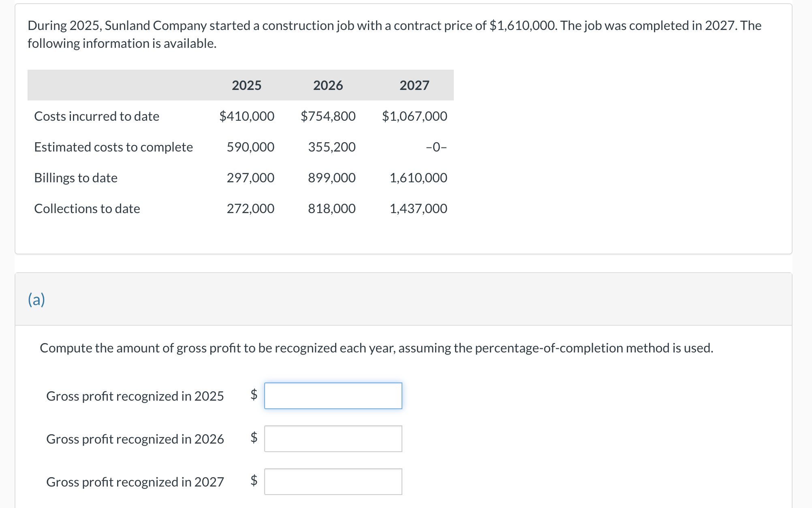Viewport: 812px width, 508px height.
Task: Click the 2027 column header
Action: 414,85
